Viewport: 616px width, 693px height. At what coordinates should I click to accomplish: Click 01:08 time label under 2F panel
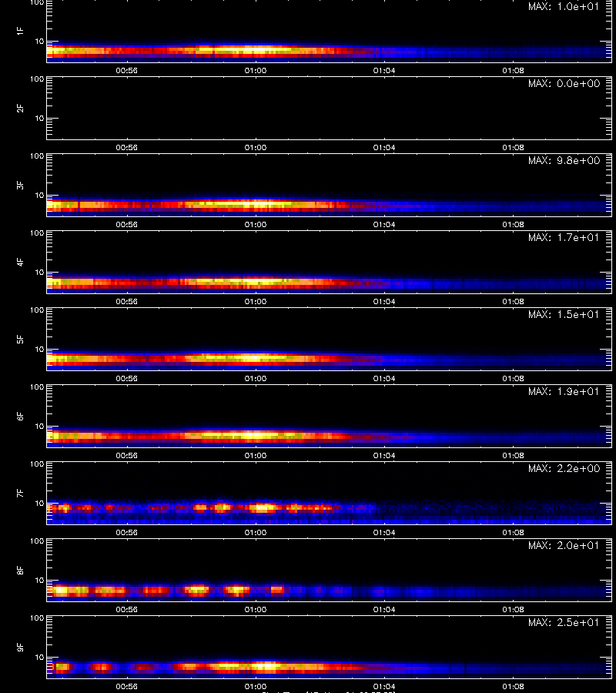pyautogui.click(x=513, y=147)
